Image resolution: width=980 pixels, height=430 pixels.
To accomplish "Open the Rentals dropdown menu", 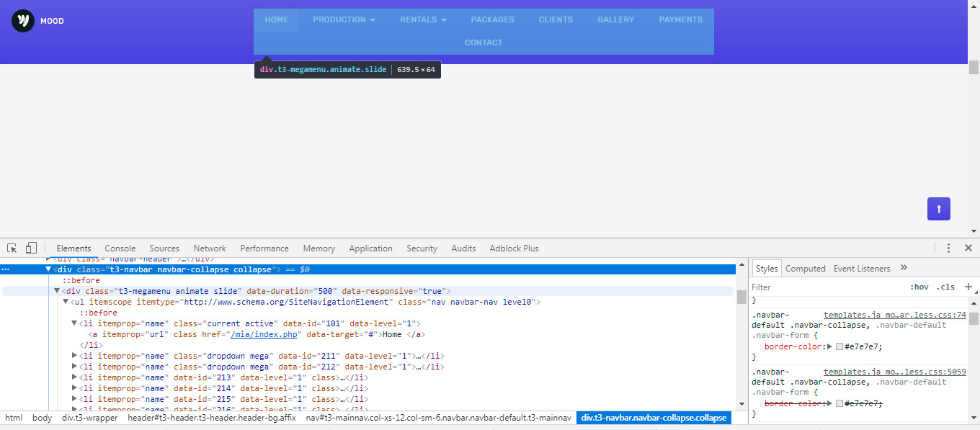I will [x=423, y=20].
